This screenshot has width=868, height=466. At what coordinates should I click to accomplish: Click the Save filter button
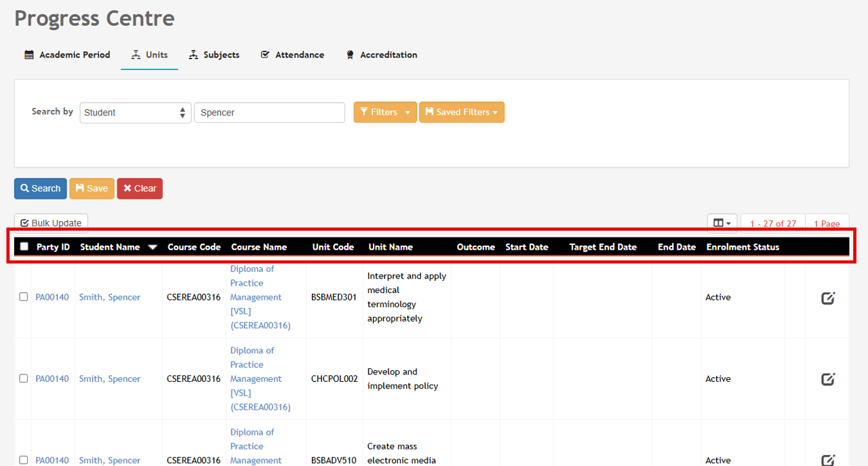point(92,189)
